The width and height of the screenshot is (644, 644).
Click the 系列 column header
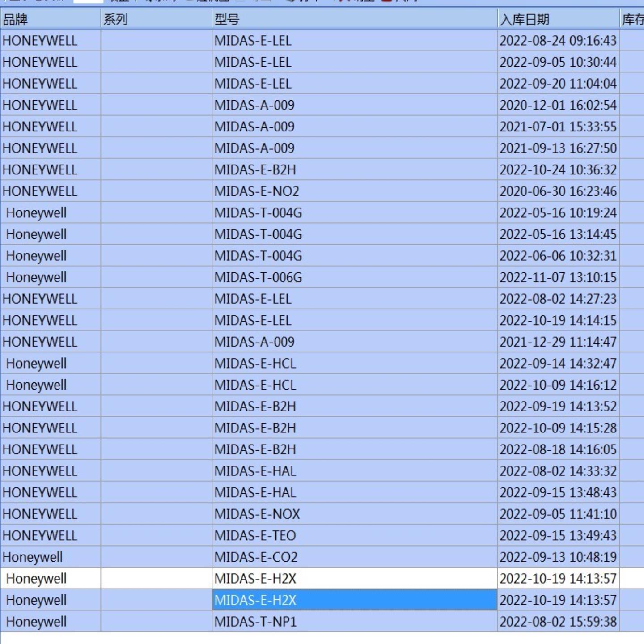pyautogui.click(x=157, y=19)
